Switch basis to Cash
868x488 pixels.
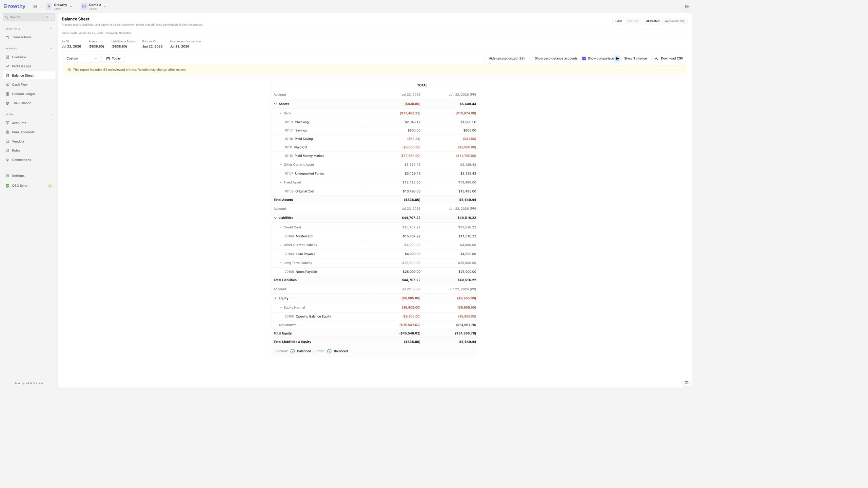[x=618, y=21]
